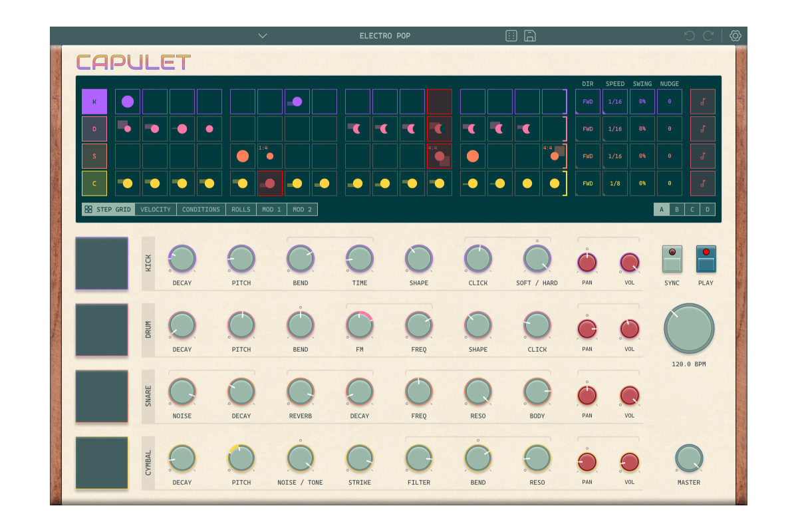Click the ELECTRO POP preset name
Viewport: 798px width, 532px height.
tap(385, 36)
